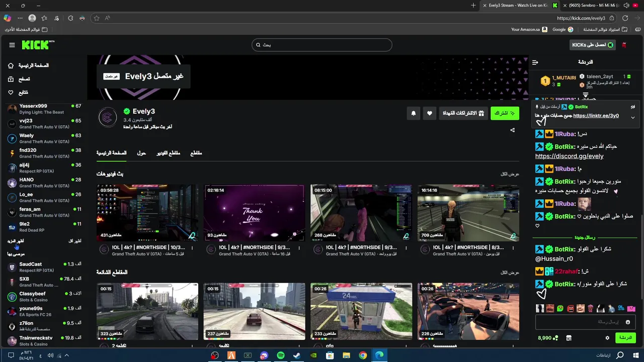The width and height of the screenshot is (644, 362).
Task: Open the emoji picker in chat input
Action: point(628,322)
